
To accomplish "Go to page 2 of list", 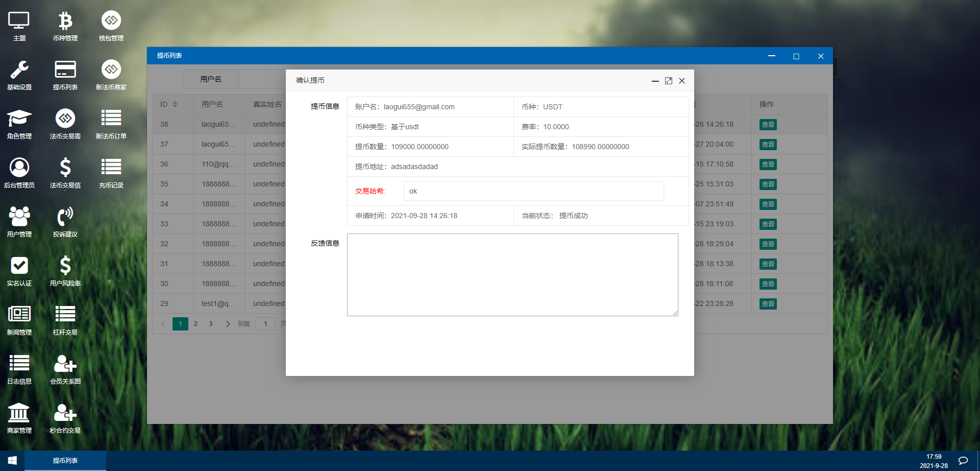I will (195, 324).
